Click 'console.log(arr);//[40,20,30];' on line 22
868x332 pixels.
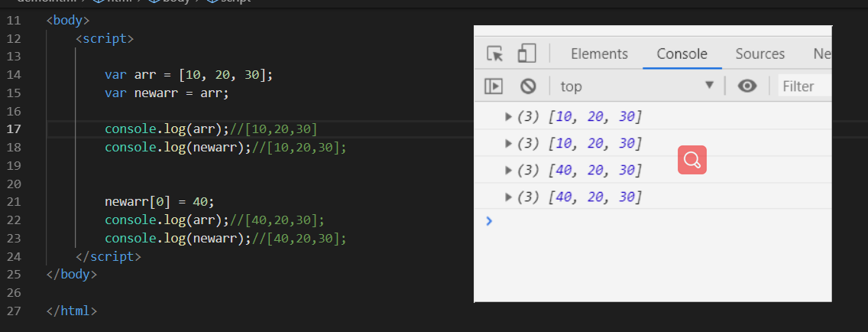pyautogui.click(x=214, y=220)
